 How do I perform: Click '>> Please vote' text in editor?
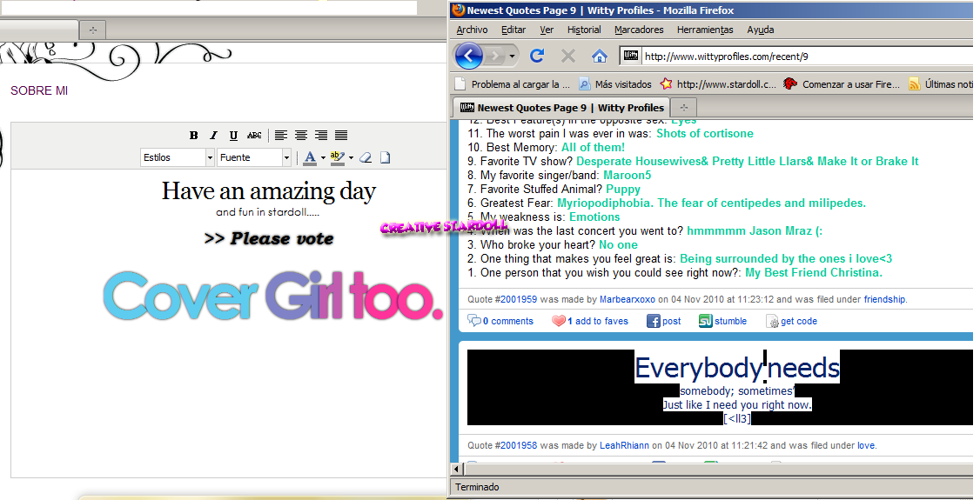click(x=269, y=238)
